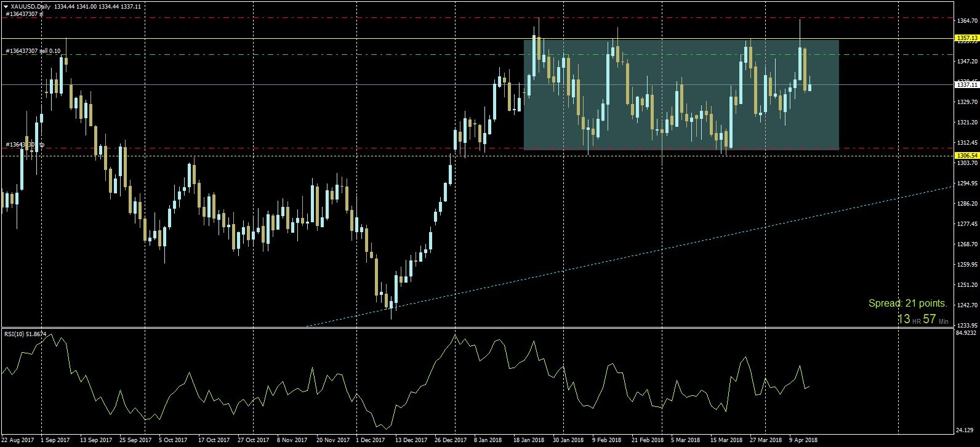Screen dimensions: 980x447
Task: Click the 17 Oct 2017 date label
Action: tap(214, 440)
